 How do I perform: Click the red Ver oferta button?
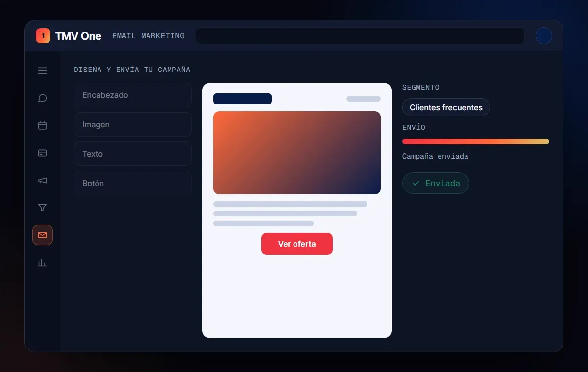[x=297, y=244]
